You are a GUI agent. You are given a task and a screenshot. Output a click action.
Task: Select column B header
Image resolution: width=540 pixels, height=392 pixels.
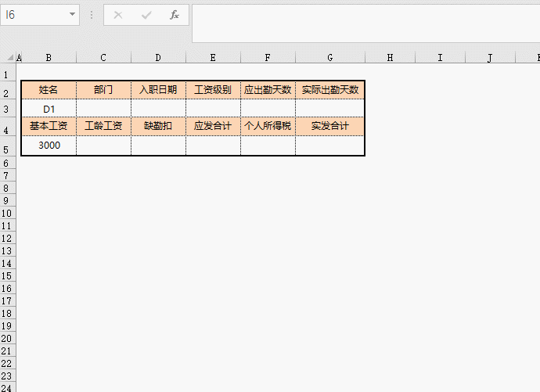(49, 57)
